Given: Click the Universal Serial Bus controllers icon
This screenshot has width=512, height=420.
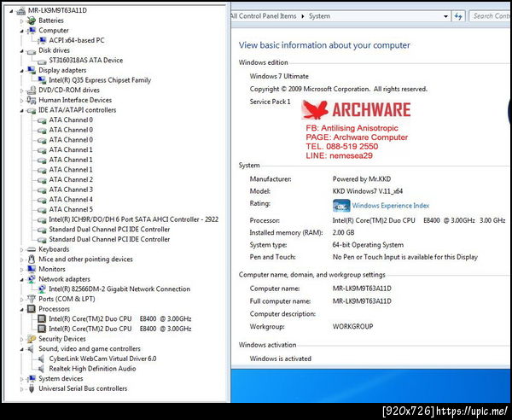Looking at the screenshot, I should point(32,388).
